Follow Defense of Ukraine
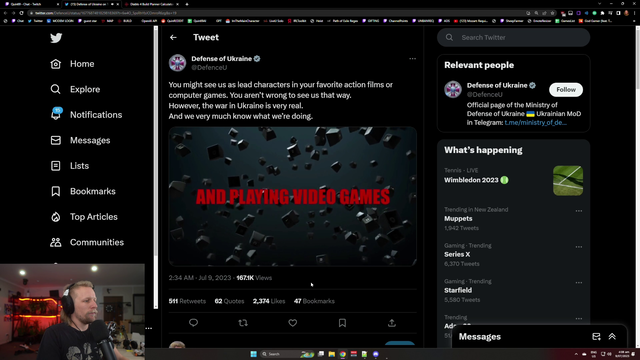The image size is (640, 360). [566, 89]
